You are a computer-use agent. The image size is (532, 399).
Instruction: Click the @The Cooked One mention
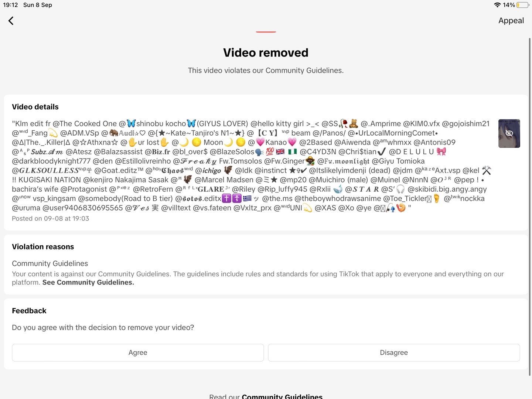[85, 123]
